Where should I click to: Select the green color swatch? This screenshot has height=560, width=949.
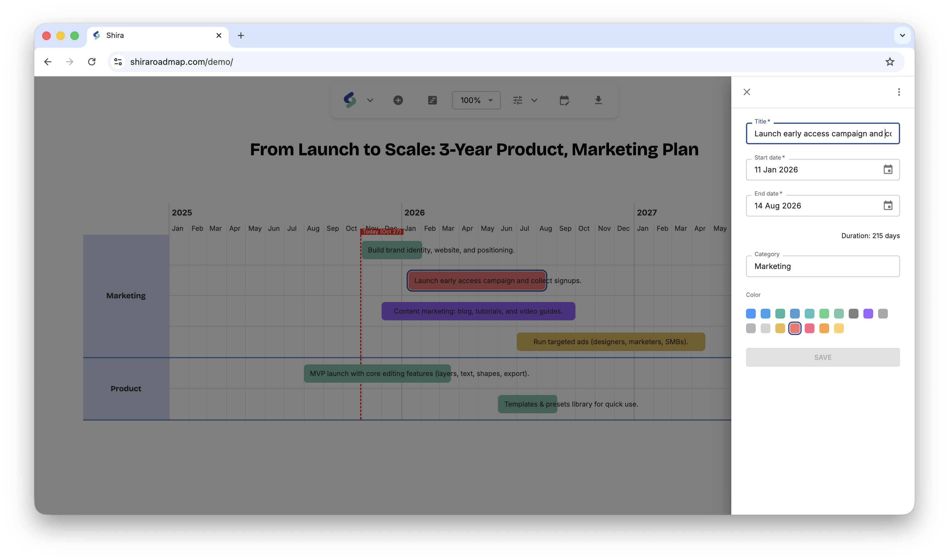[824, 313]
